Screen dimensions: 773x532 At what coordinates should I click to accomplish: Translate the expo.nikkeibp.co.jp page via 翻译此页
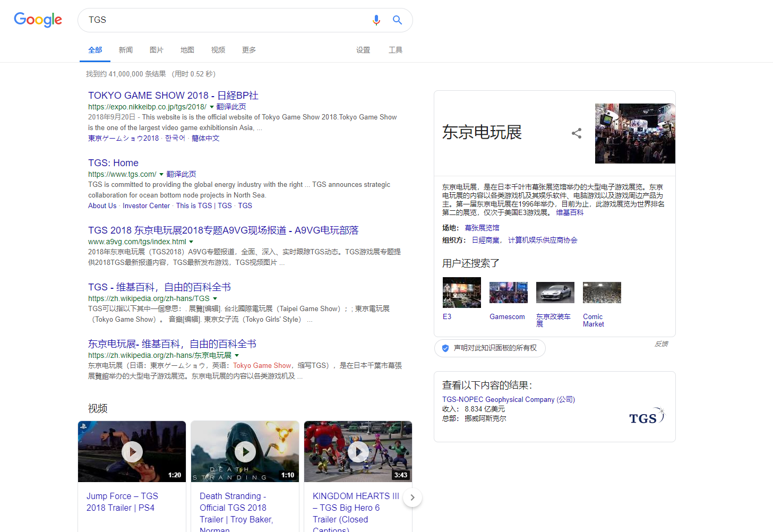click(231, 107)
